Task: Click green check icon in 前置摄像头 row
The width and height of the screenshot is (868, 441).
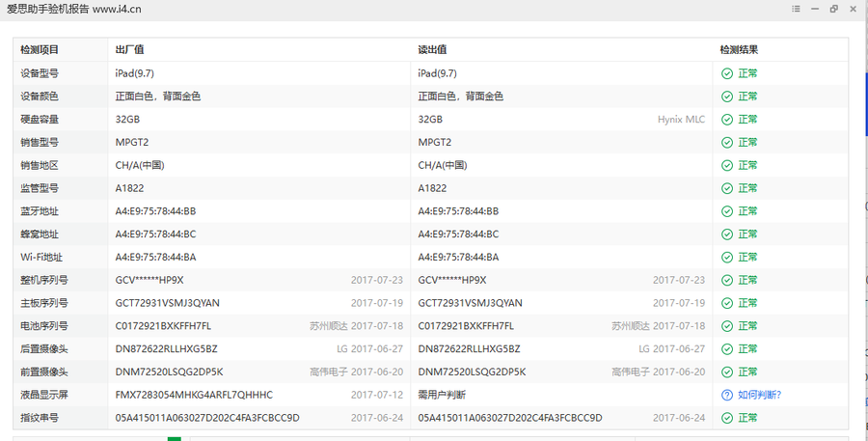Action: (727, 372)
